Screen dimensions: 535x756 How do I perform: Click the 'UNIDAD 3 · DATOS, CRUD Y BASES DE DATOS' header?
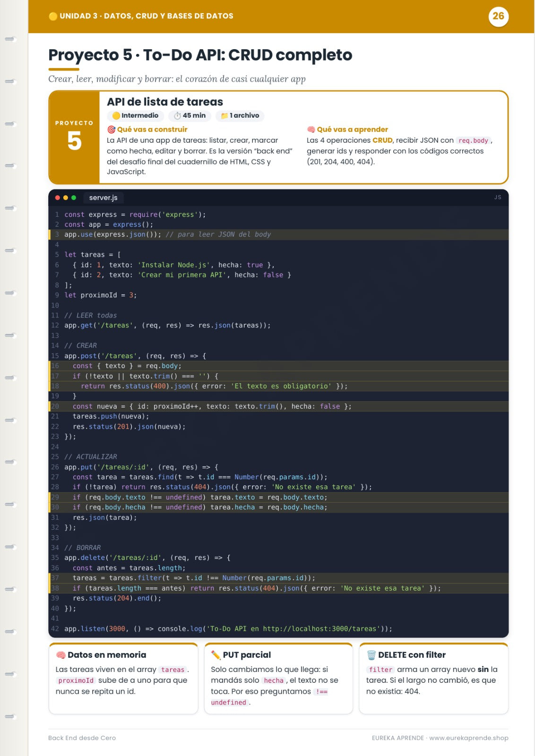tap(147, 16)
